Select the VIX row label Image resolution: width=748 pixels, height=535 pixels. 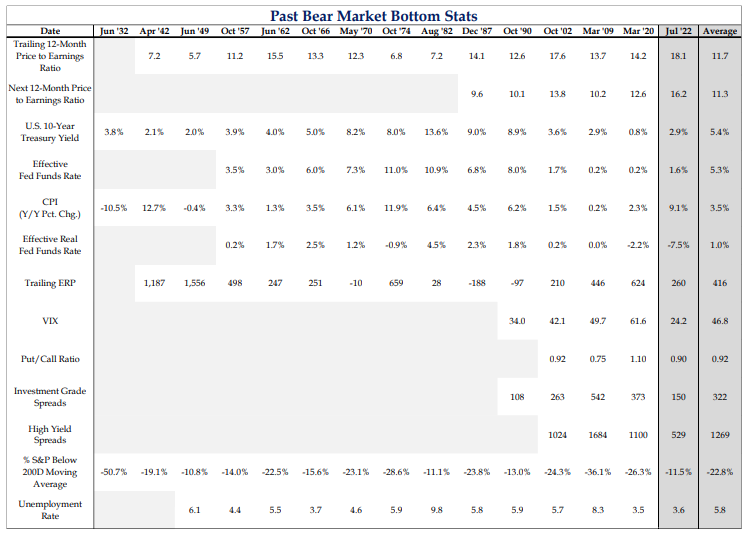(x=50, y=321)
